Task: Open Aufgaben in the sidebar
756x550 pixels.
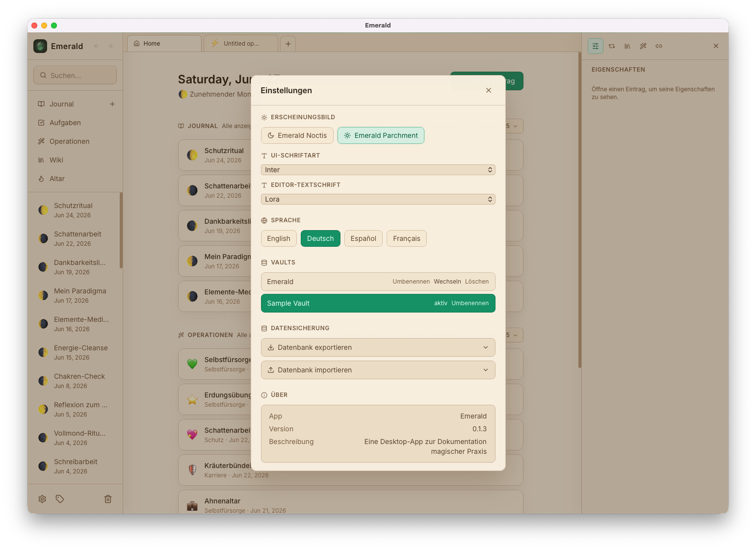Action: click(x=65, y=123)
